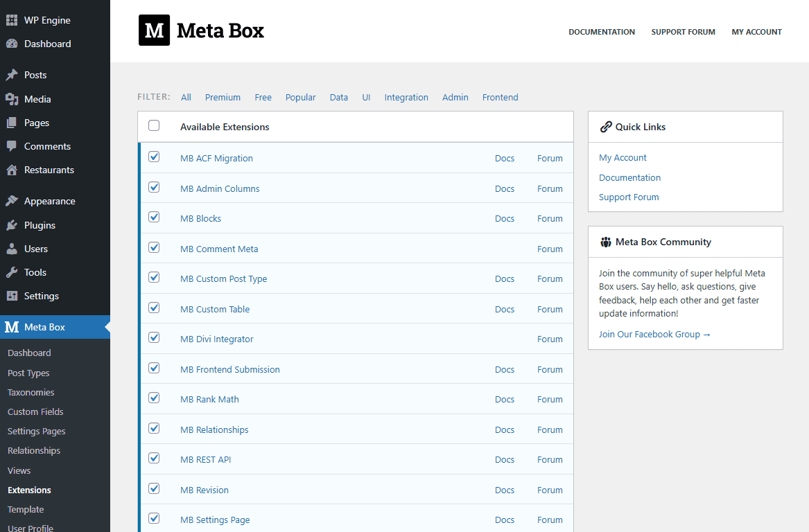809x532 pixels.
Task: Click the Meta Box logo in header
Action: [201, 30]
